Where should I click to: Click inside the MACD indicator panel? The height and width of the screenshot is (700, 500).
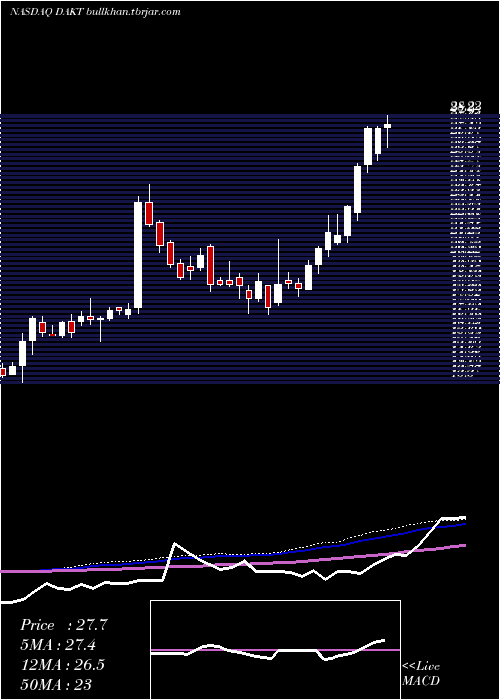pyautogui.click(x=275, y=650)
